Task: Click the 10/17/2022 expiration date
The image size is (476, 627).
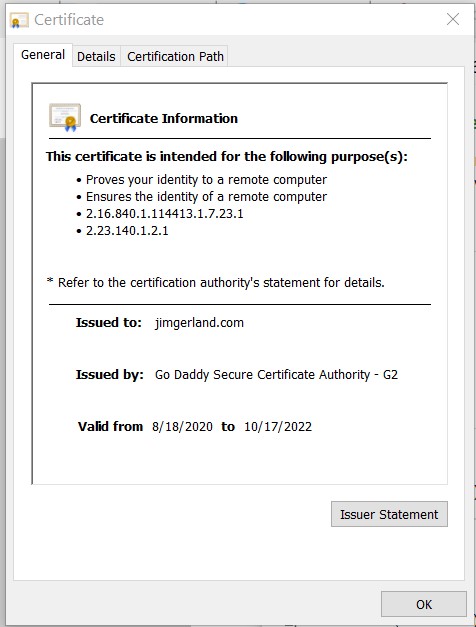Action: click(x=278, y=427)
